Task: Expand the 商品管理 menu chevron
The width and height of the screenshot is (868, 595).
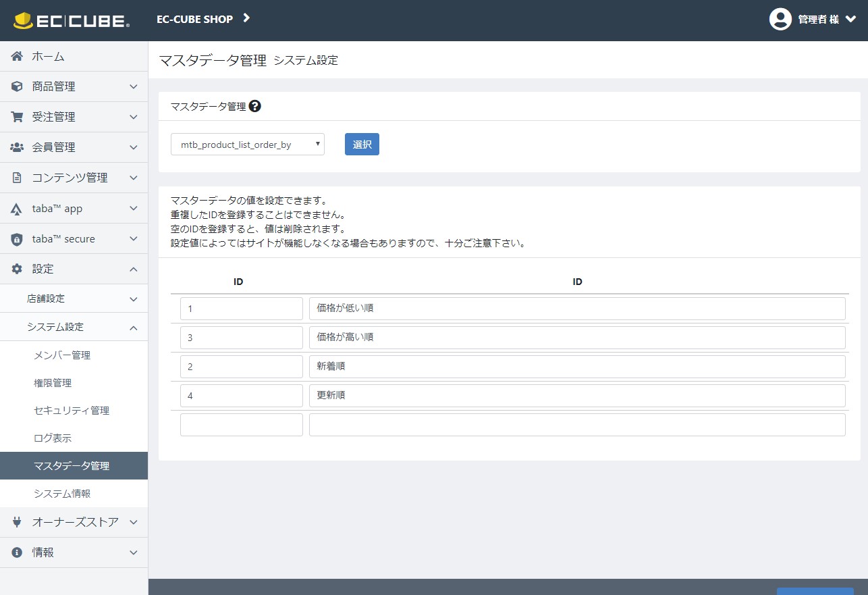Action: (x=134, y=87)
